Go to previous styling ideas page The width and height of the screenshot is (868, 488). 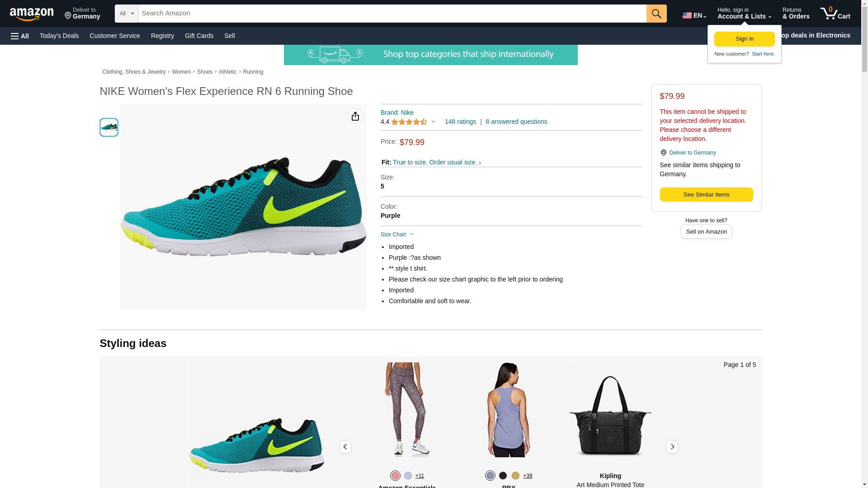345,447
